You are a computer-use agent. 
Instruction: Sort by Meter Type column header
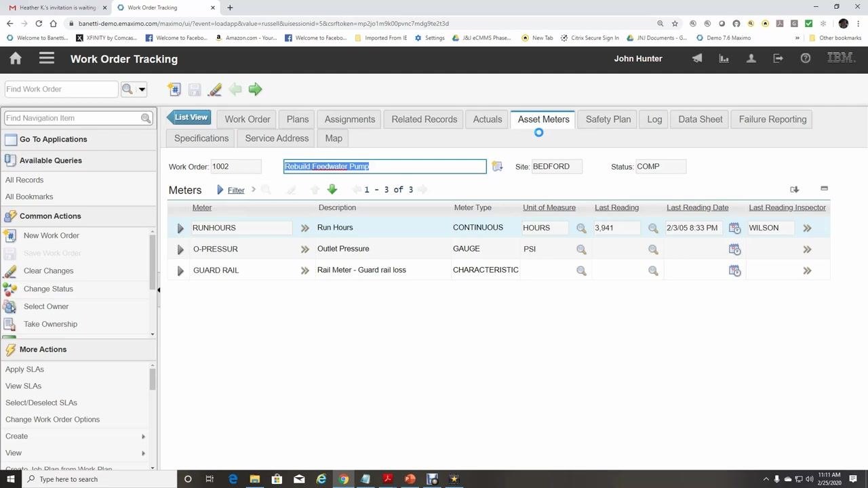473,207
